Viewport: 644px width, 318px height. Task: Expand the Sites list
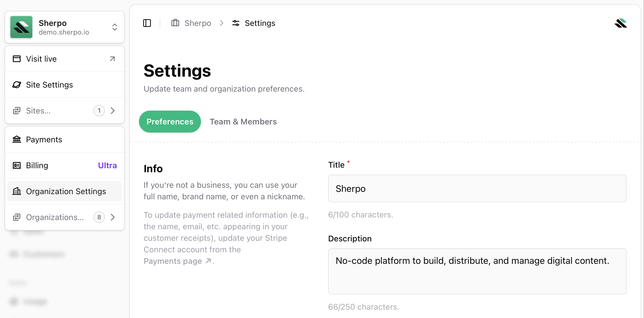pos(113,111)
